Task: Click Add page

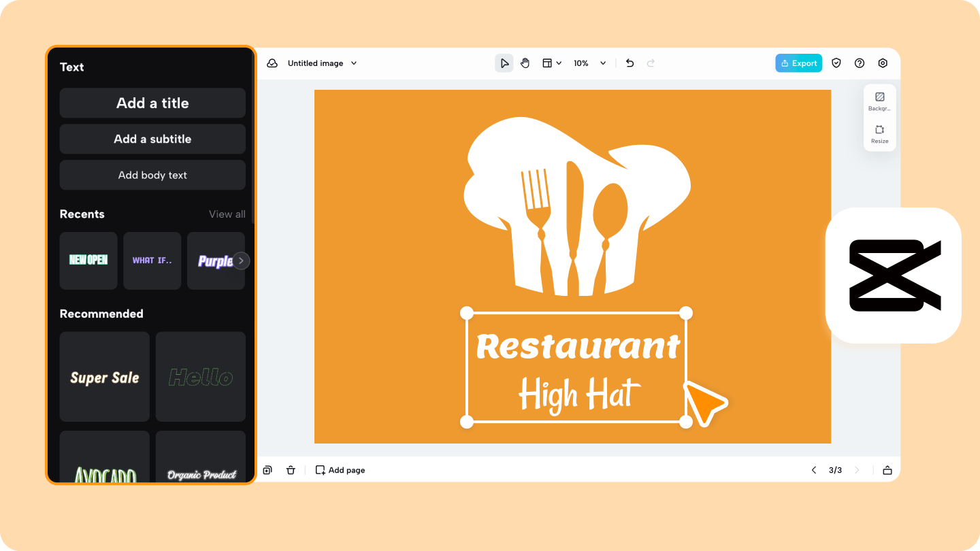Action: click(x=340, y=469)
